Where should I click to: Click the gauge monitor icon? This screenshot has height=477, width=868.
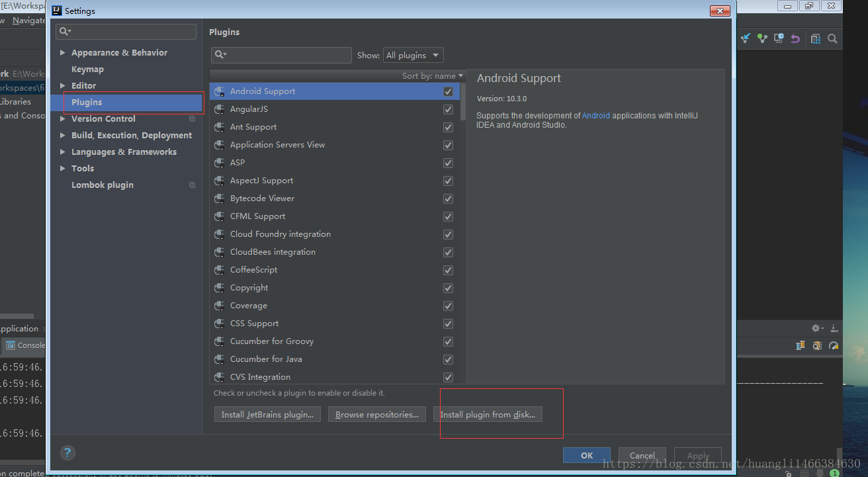[834, 345]
